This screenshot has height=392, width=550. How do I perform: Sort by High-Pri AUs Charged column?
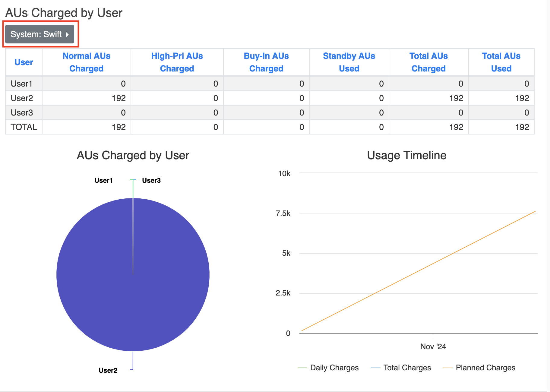177,62
